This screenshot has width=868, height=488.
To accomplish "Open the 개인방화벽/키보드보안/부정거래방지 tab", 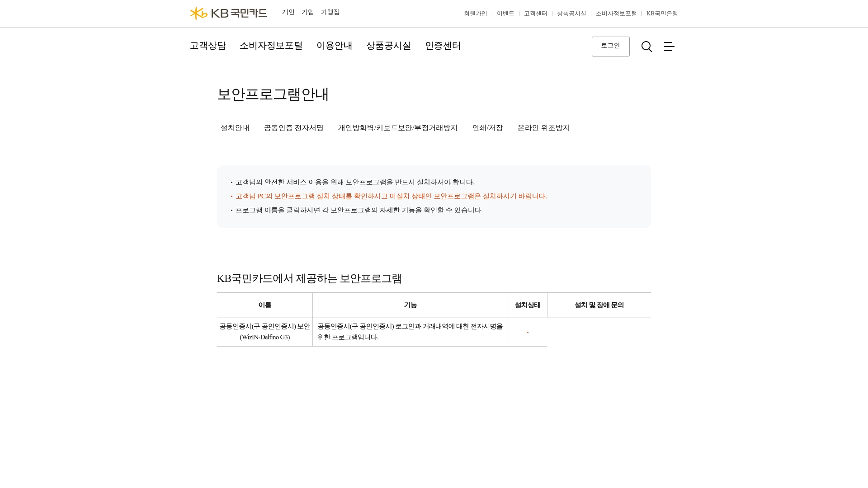I will pyautogui.click(x=398, y=128).
